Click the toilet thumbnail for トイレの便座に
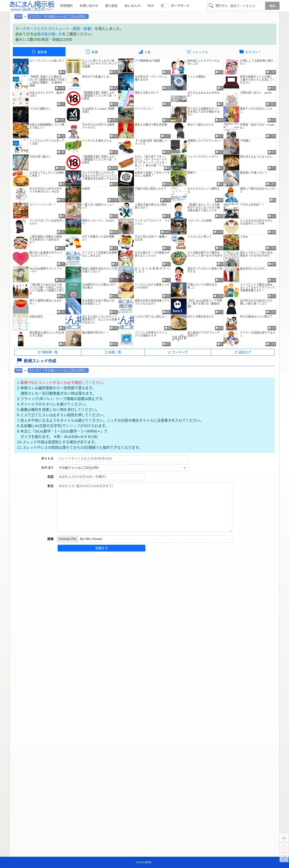This screenshot has width=289, height=868. [x=178, y=82]
